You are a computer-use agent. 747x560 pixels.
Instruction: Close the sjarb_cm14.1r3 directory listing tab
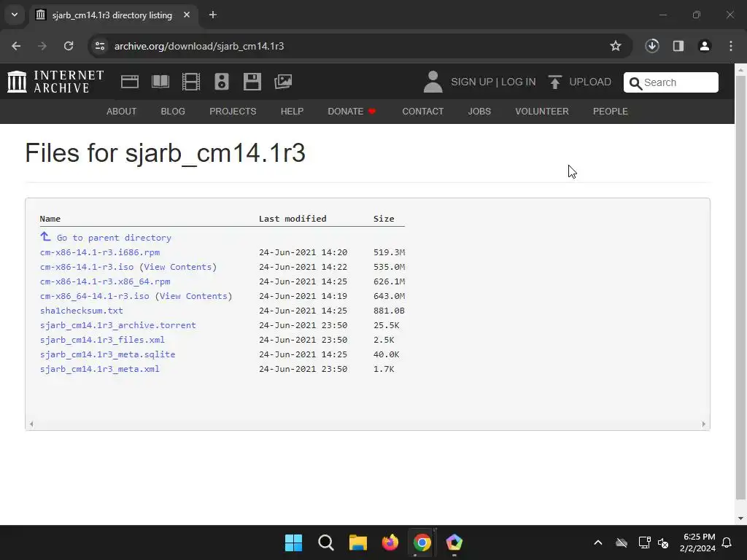coord(187,15)
